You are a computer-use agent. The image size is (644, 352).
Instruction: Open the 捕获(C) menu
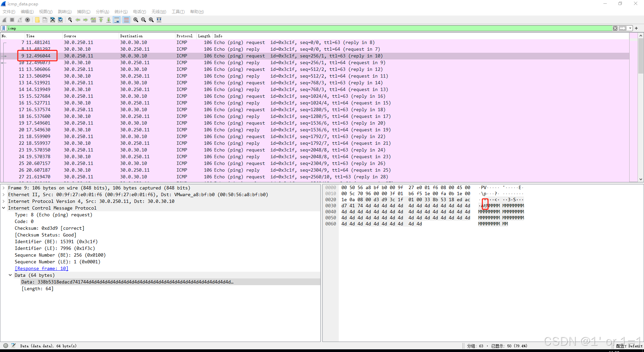(x=83, y=11)
